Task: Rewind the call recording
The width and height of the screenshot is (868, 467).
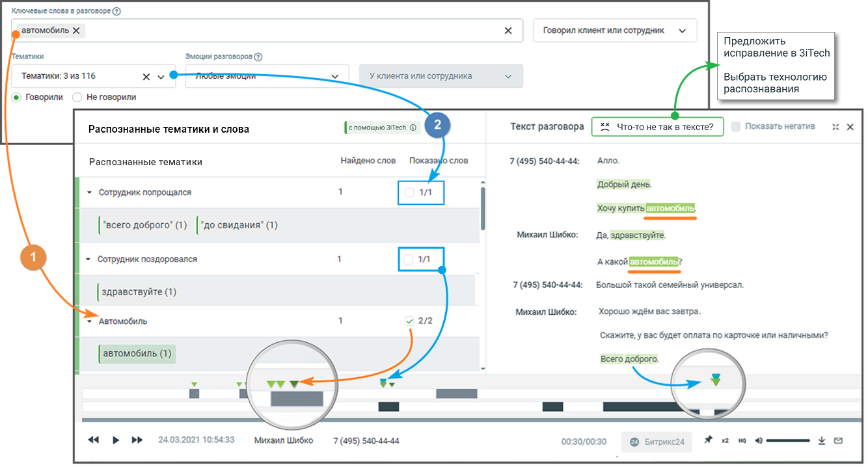Action: click(x=94, y=440)
